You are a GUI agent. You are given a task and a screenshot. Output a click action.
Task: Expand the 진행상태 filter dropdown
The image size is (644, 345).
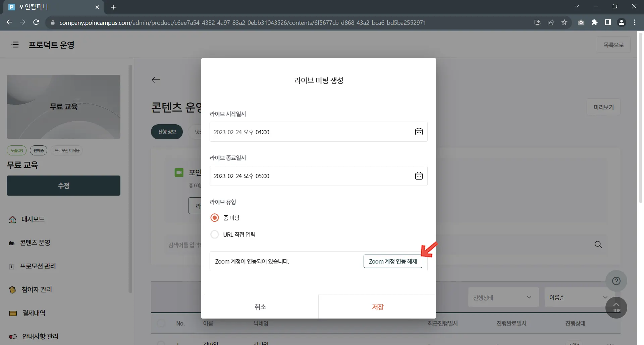[503, 297]
